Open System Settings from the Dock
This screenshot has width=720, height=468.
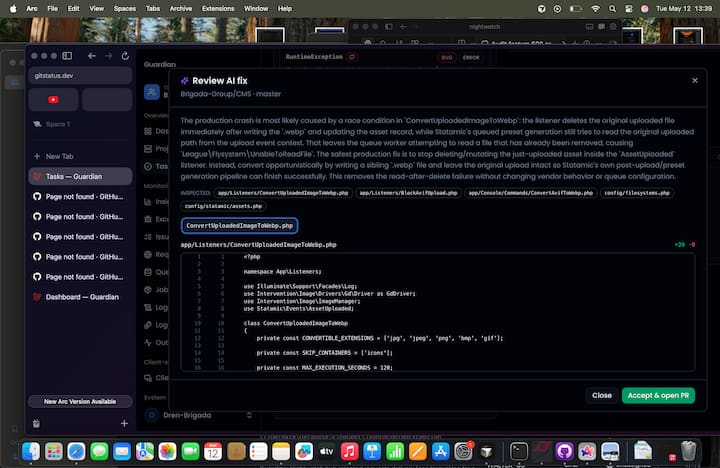[463, 451]
